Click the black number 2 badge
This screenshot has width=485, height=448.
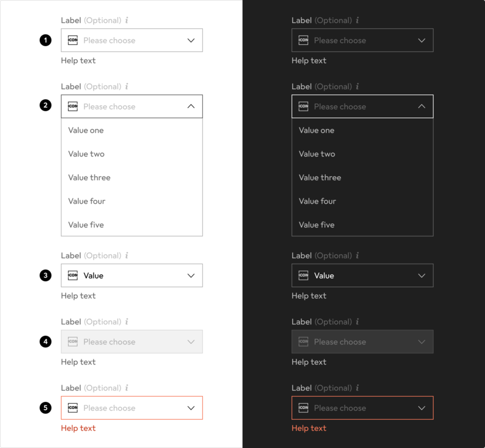(x=46, y=106)
